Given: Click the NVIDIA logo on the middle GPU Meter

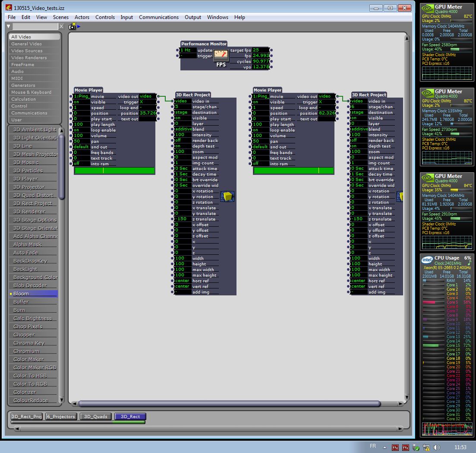Looking at the screenshot, I should (428, 93).
